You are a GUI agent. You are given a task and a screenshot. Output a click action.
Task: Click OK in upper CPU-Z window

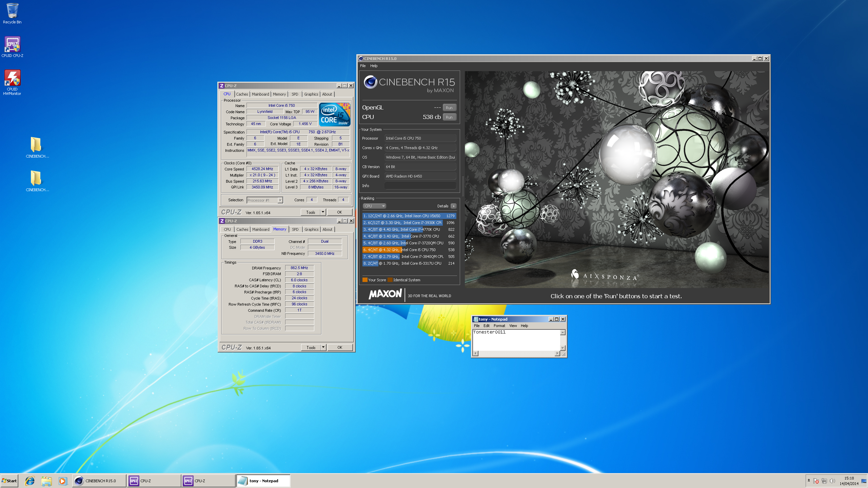(x=339, y=212)
